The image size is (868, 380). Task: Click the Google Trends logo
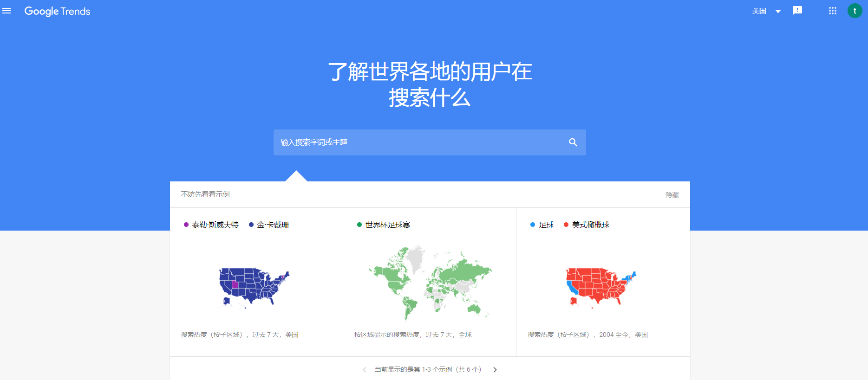coord(57,11)
